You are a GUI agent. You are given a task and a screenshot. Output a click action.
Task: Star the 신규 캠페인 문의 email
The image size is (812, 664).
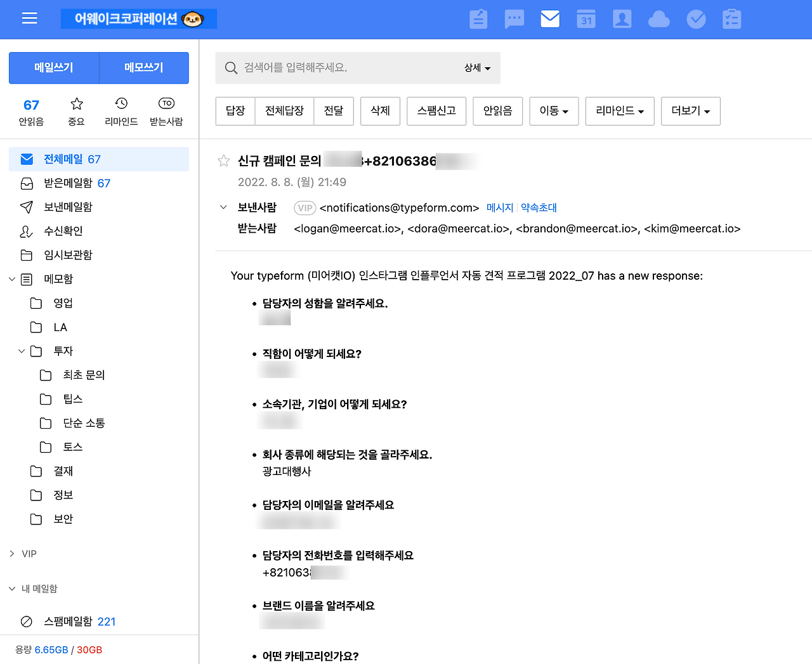coord(224,160)
